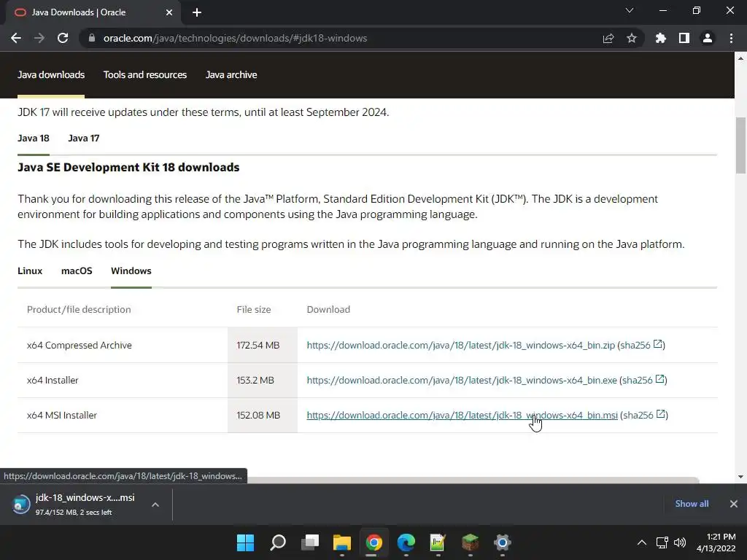The height and width of the screenshot is (560, 747).
Task: Open the Chrome three-dot menu
Action: 731,38
